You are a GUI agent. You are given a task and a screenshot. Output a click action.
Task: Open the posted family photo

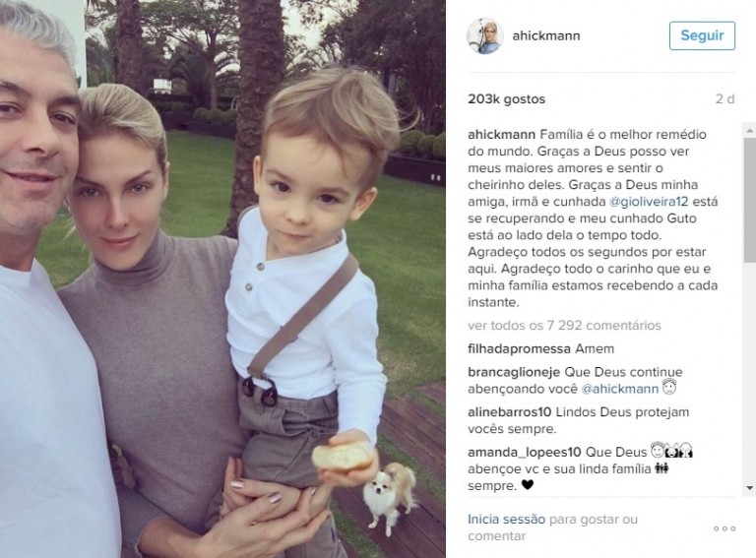pos(222,279)
